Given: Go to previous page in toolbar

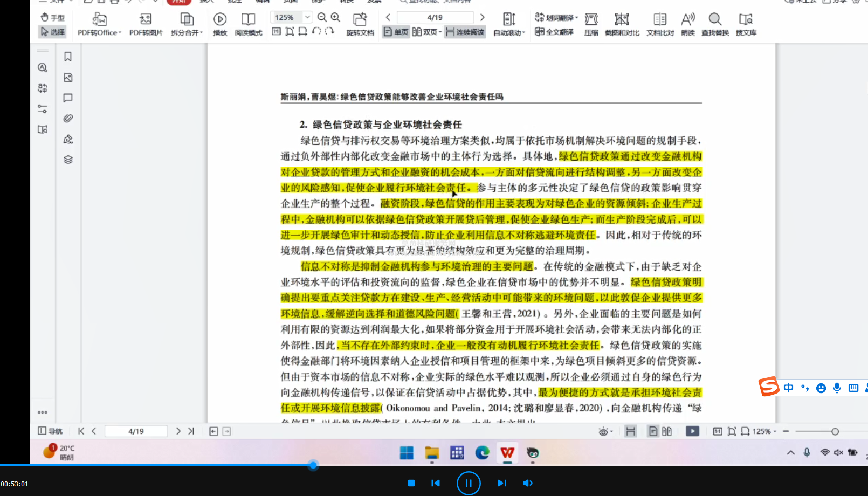Looking at the screenshot, I should (388, 17).
